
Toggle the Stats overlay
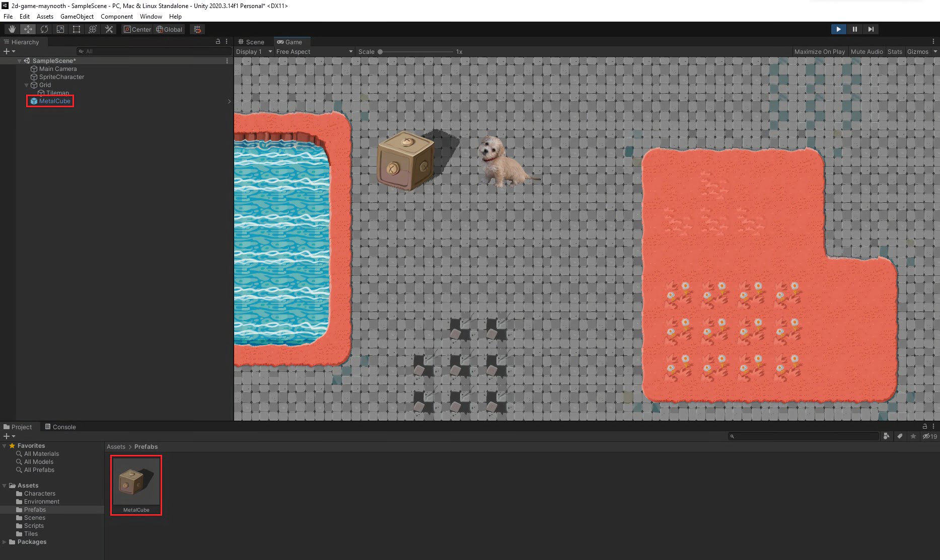[x=895, y=51]
